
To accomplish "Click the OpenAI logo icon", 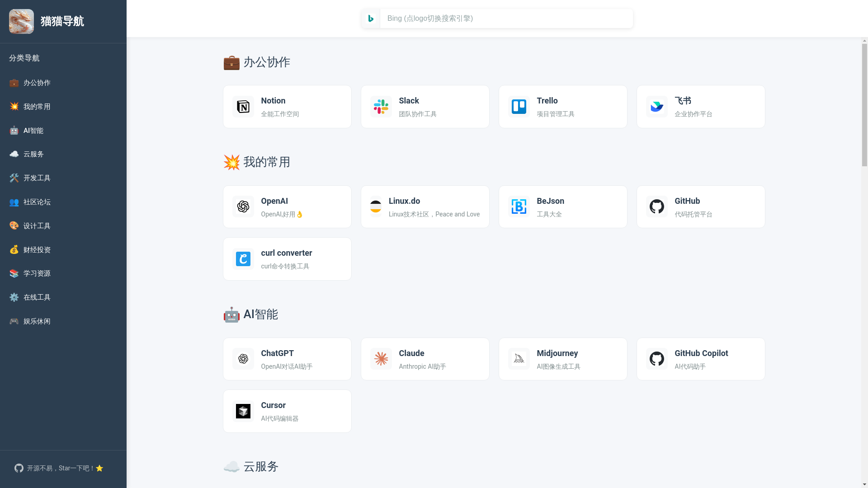I will point(243,206).
